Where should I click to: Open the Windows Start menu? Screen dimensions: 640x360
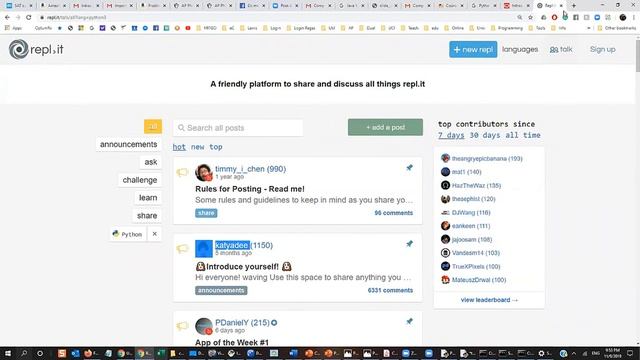pos(7,353)
